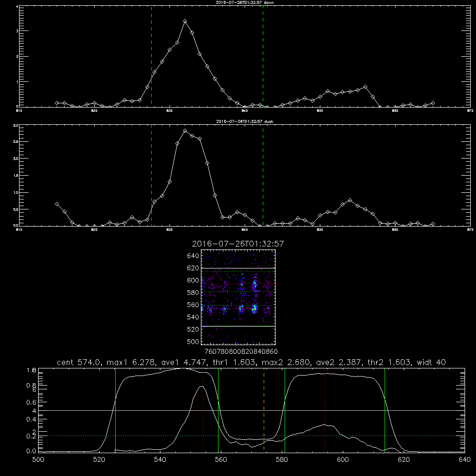
Task: Click x-axis label 560 of the bottom plot
Action: click(x=221, y=460)
